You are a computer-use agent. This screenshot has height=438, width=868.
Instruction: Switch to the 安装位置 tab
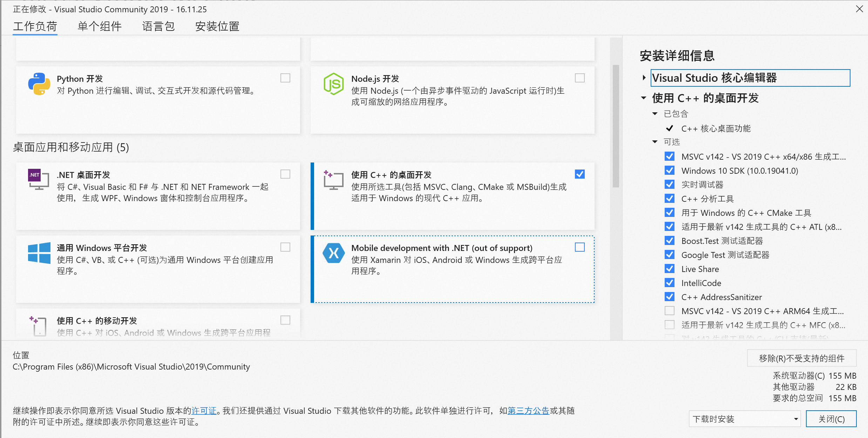coord(217,26)
